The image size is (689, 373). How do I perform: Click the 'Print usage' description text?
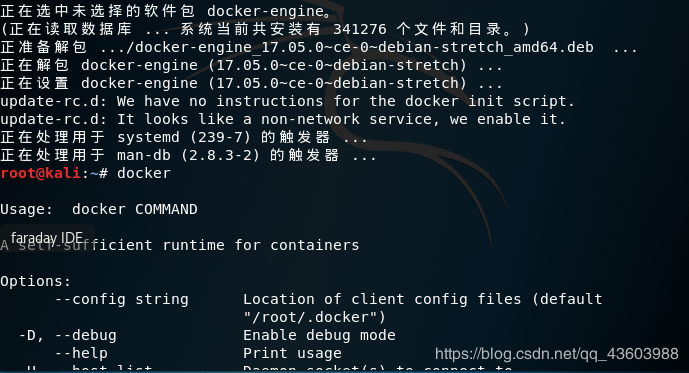[292, 353]
